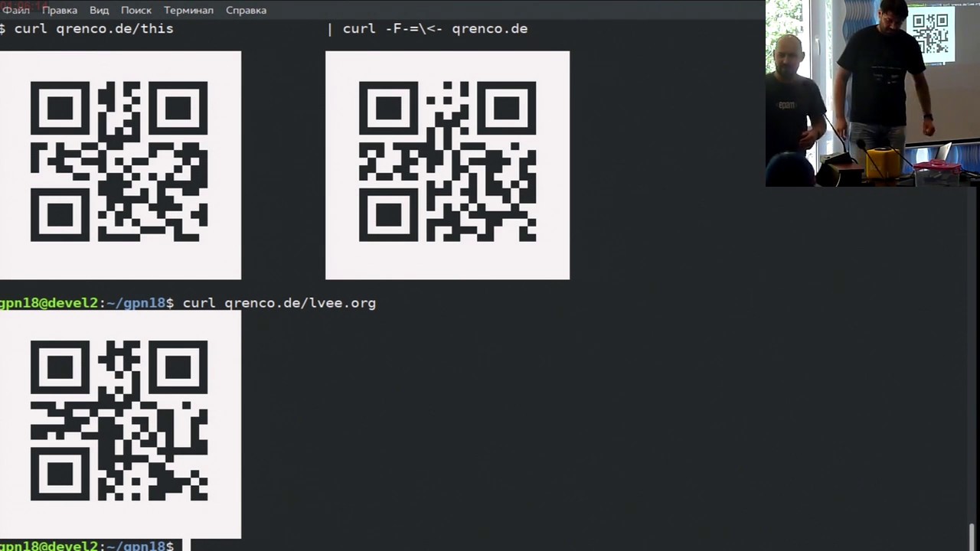Open the Поиск menu
Screen dimensions: 980x551
tap(136, 10)
